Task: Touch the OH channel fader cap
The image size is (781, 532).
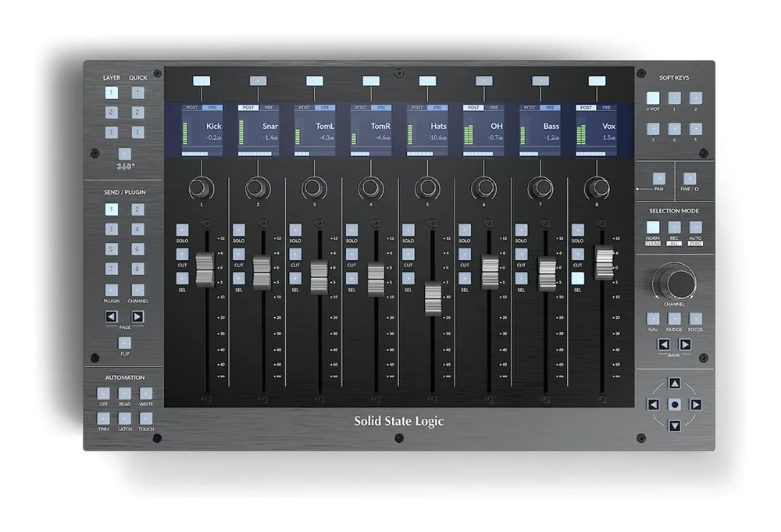Action: (490, 272)
